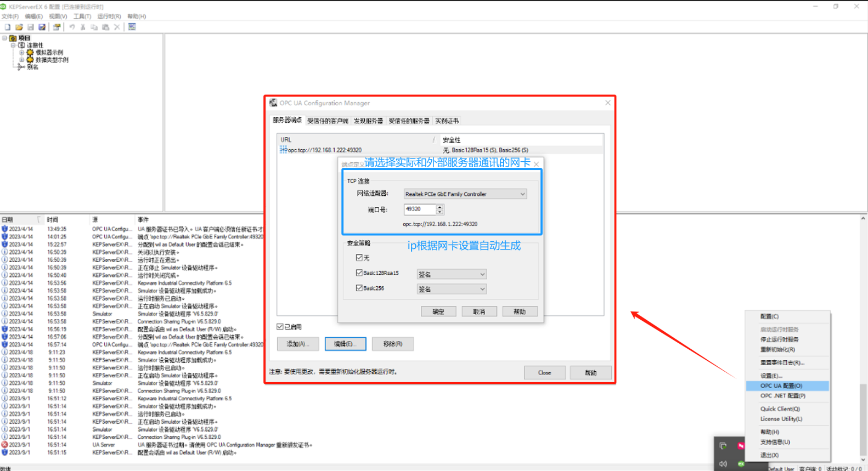Click the Cut scissors toolbar icon
The image size is (868, 471).
coord(83,27)
